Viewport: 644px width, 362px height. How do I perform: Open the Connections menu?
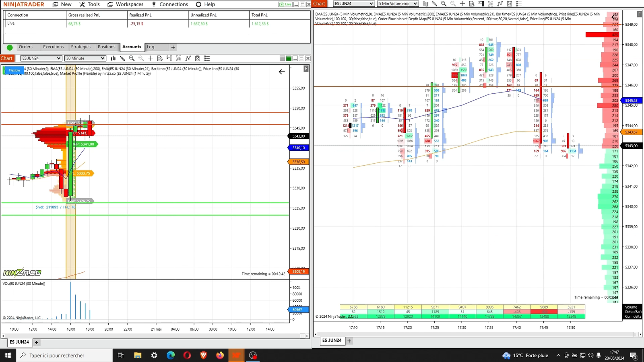coord(169,4)
